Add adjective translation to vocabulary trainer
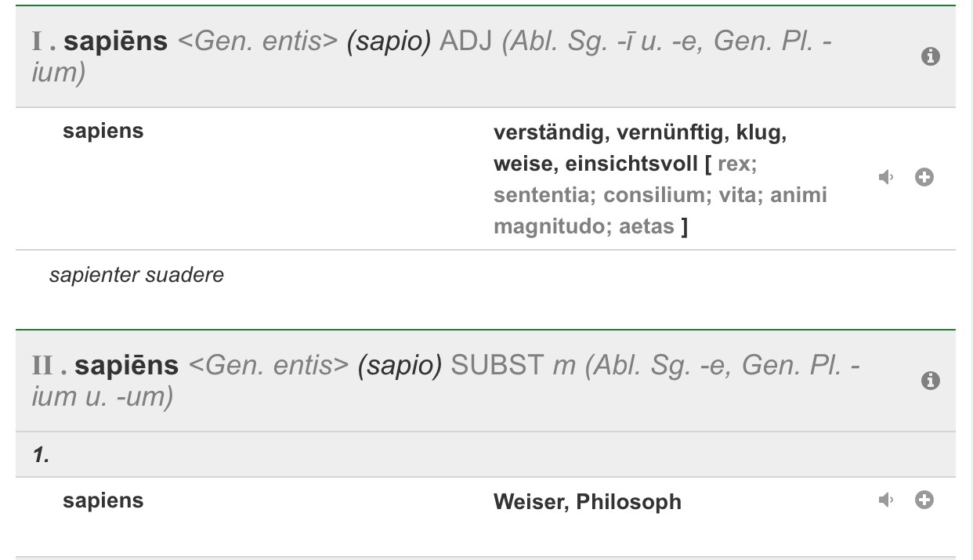The width and height of the screenshot is (973, 560). coord(924,177)
